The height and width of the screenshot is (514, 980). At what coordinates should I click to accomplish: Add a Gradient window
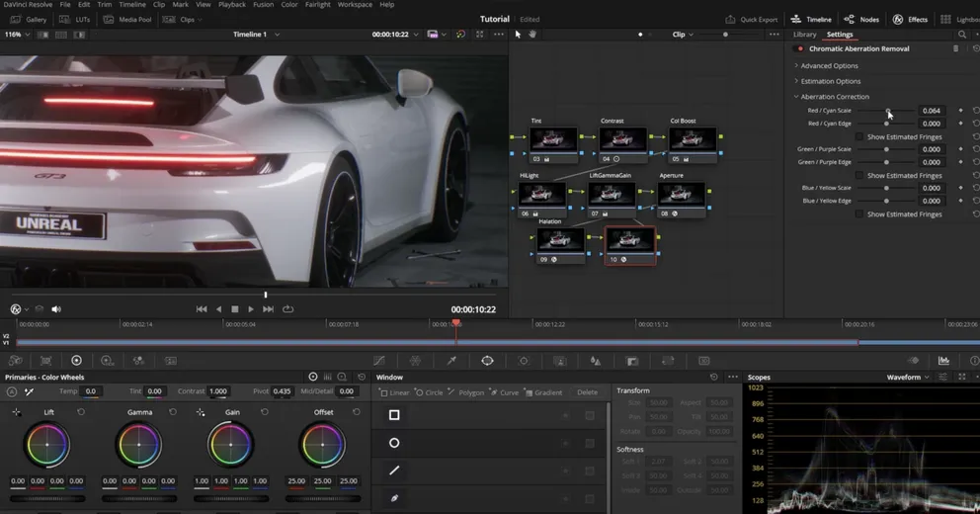click(x=543, y=392)
